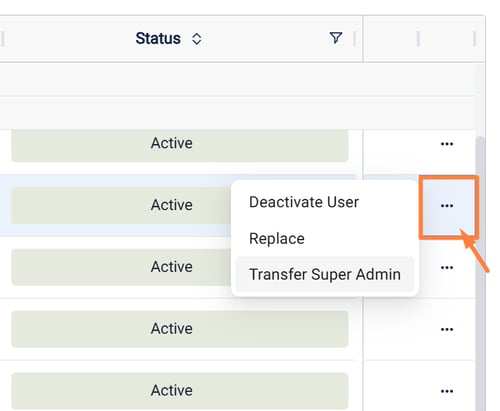Image resolution: width=500 pixels, height=411 pixels.
Task: Click the column divider right of the filter icon
Action: [x=354, y=39]
